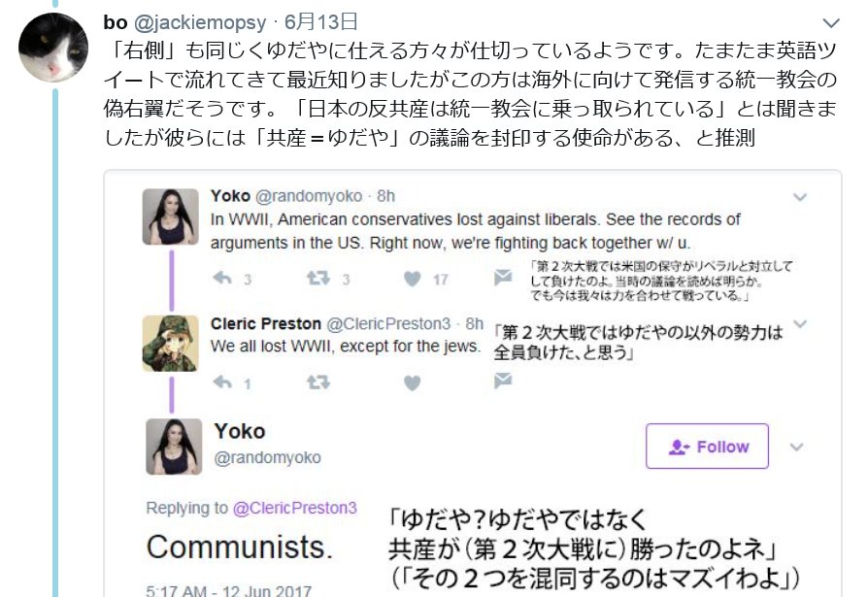Open Yoko's large avatar beside Follow
868x597 pixels.
point(174,447)
